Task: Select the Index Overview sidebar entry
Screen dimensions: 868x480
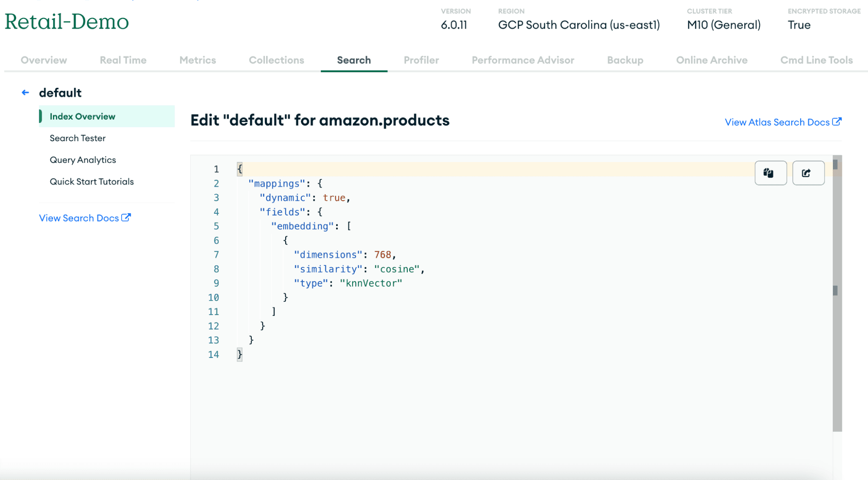Action: [x=83, y=116]
